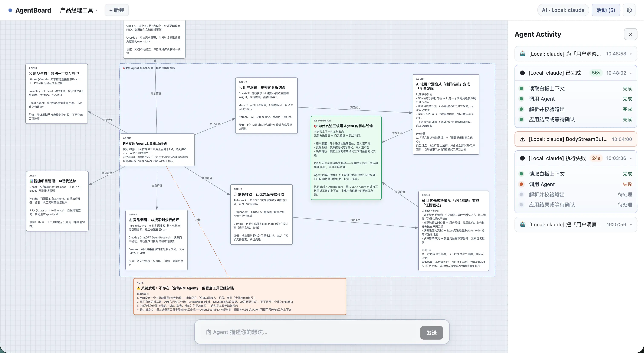This screenshot has height=353, width=644.
Task: Click the robot icon on 10:48:58 entry
Action: coord(522,54)
